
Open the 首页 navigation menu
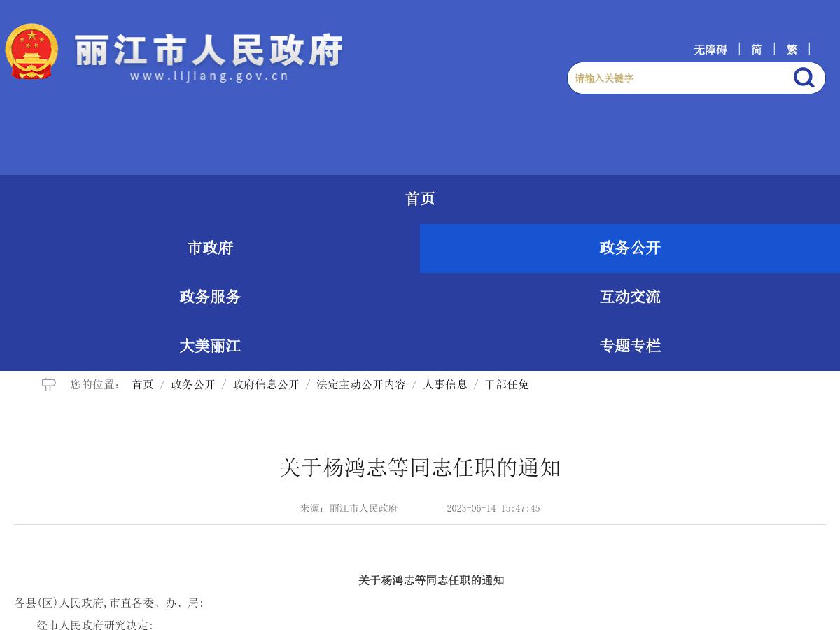[420, 199]
